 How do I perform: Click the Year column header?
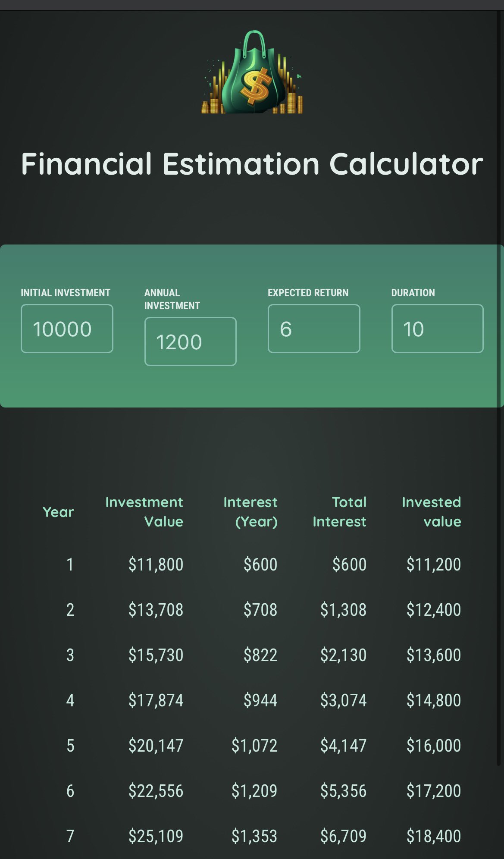[x=59, y=512]
